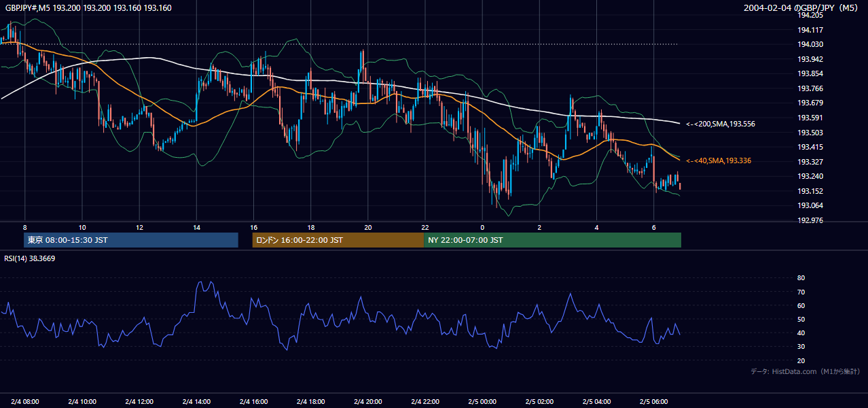
Task: Click the 193.240 price axis label
Action: [810, 176]
